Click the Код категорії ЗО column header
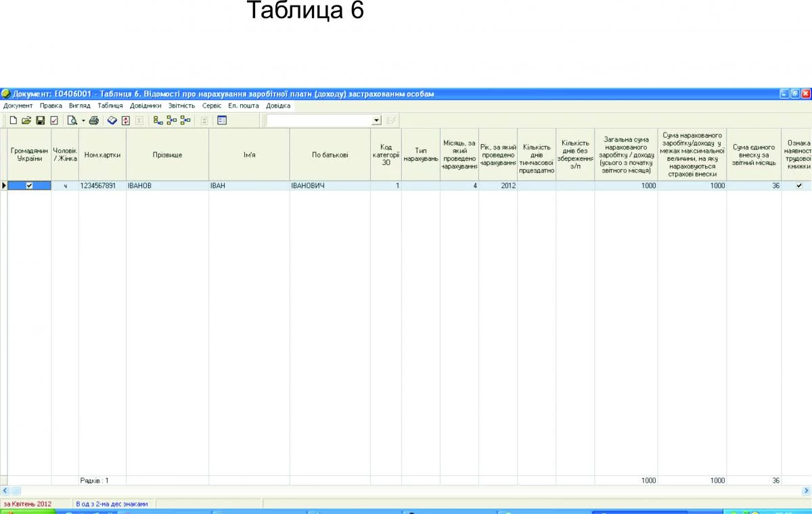812x514 pixels. click(386, 155)
